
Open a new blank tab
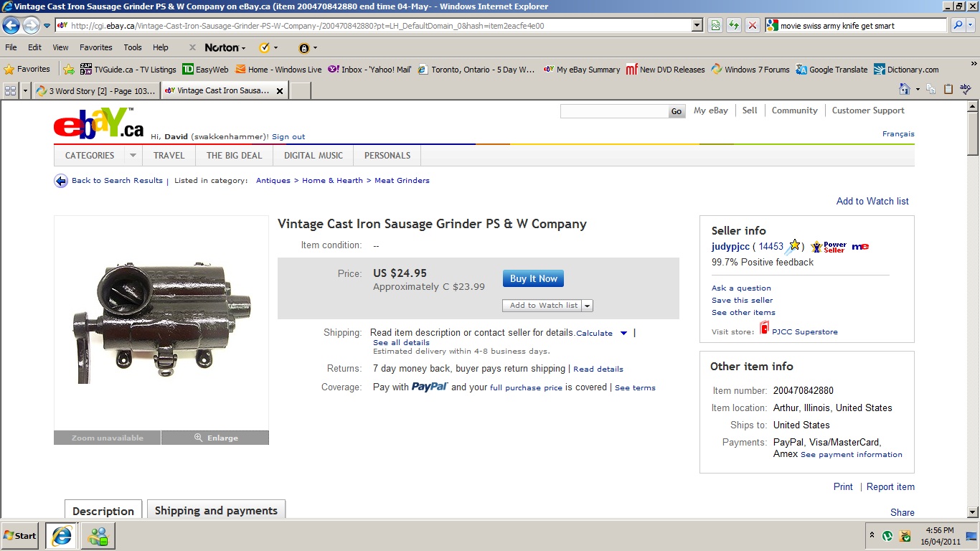[x=300, y=90]
